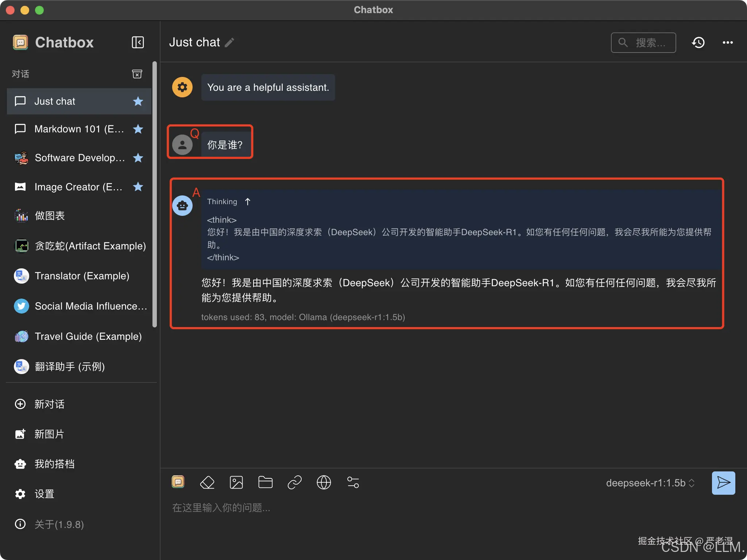Start a new chat with 新对话
This screenshot has height=560, width=747.
point(49,404)
